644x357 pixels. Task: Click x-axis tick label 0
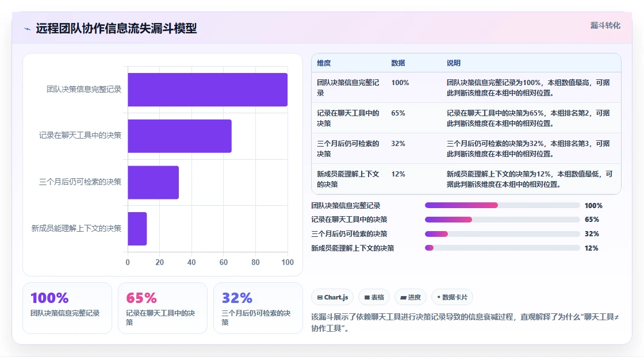click(128, 262)
